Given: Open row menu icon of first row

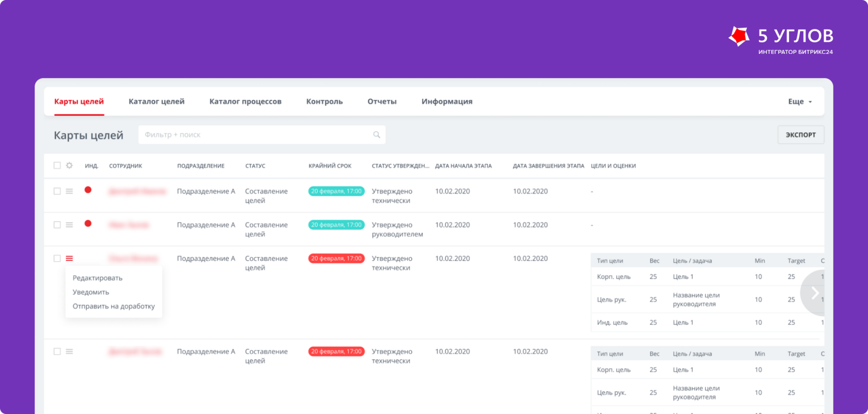Looking at the screenshot, I should coord(69,191).
